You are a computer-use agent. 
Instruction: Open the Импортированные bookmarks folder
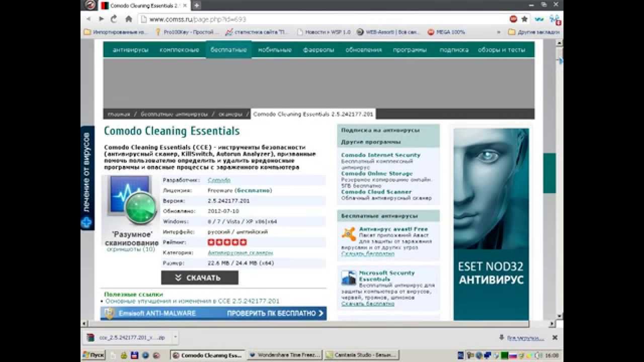click(x=116, y=32)
